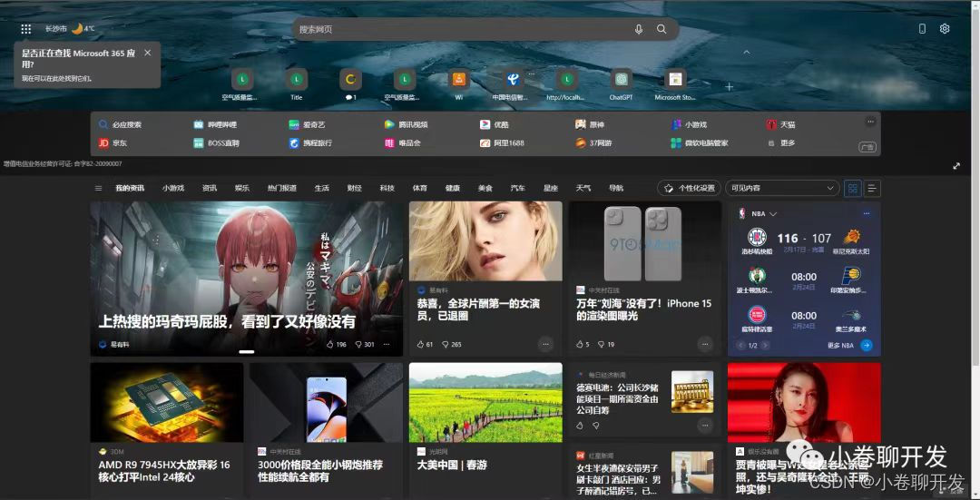980x500 pixels.
Task: Open 腾讯视频 shortcut
Action: pos(406,124)
